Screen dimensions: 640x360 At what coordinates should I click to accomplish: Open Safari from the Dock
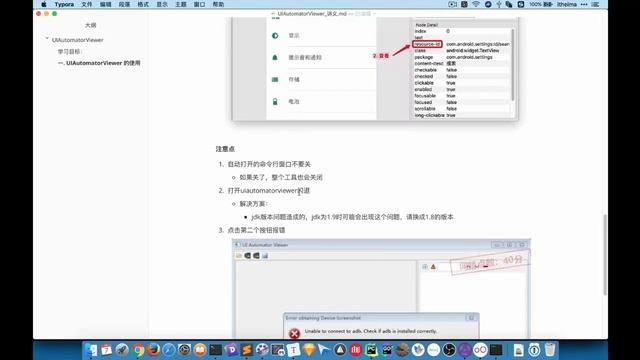click(169, 350)
